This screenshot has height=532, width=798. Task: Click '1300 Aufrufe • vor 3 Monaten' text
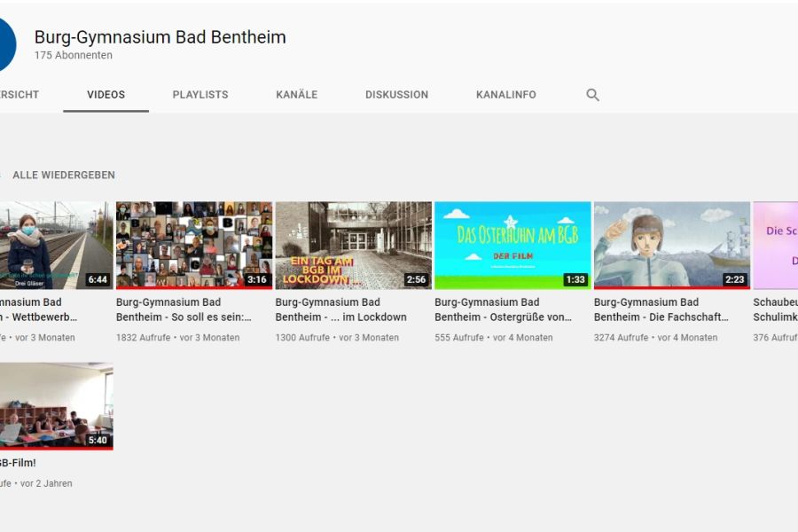337,338
